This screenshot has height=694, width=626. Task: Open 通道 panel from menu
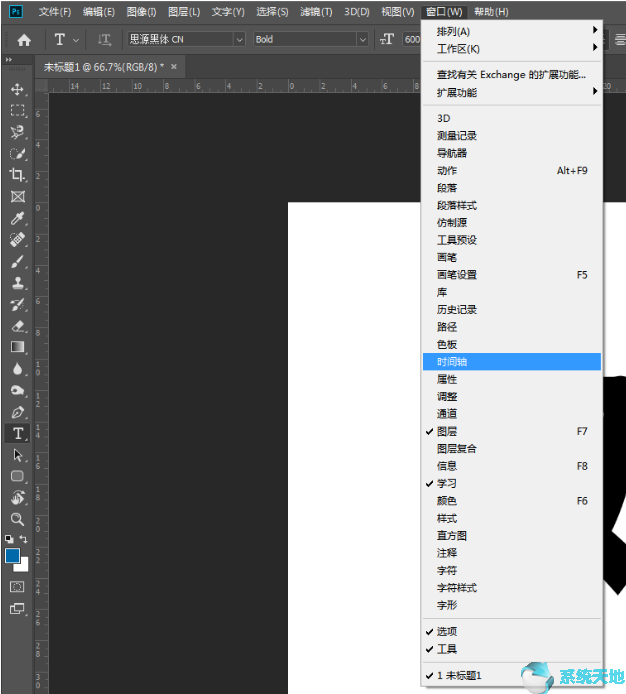coord(512,414)
